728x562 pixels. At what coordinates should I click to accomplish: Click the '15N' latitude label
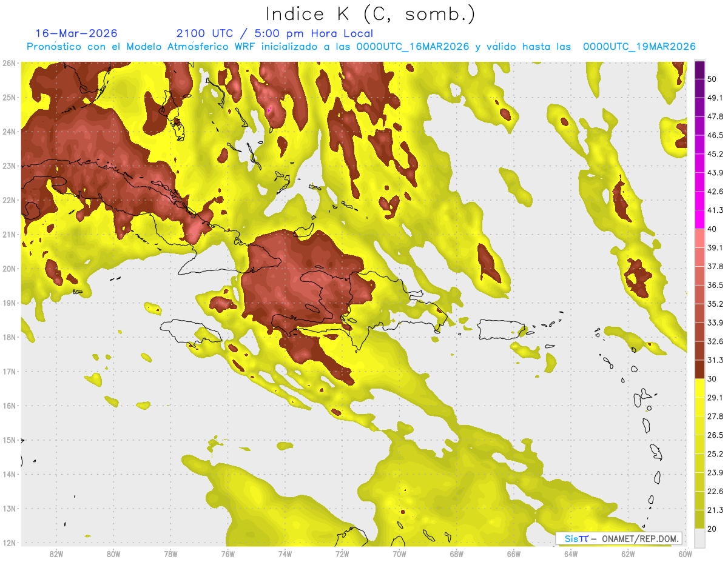[x=9, y=440]
